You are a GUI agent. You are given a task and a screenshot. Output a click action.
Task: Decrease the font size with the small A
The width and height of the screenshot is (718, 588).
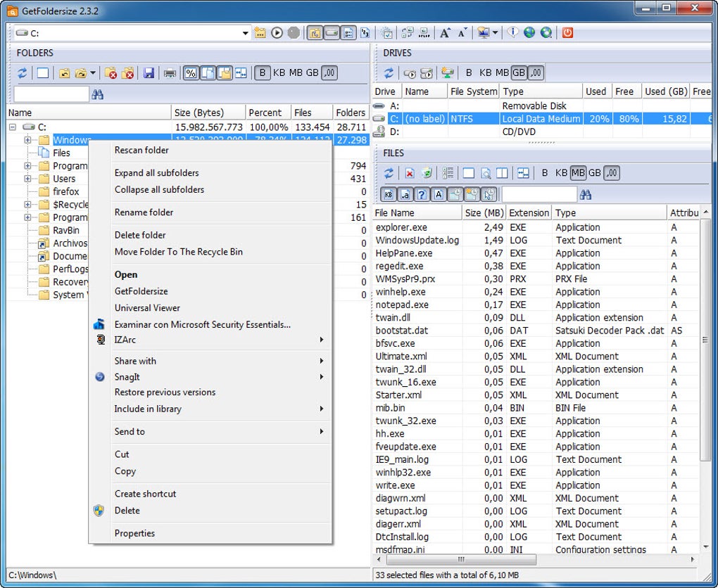coord(462,33)
